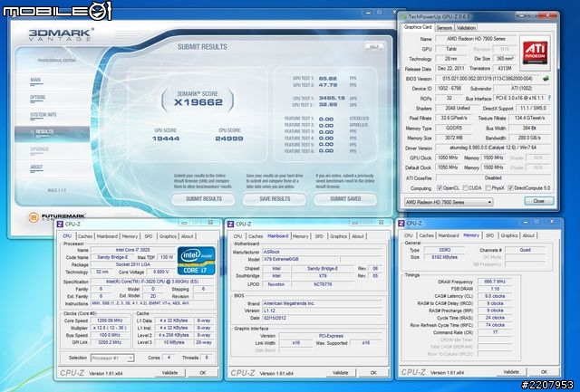Image resolution: width=580 pixels, height=392 pixels.
Task: Select the Mainboard tab in the middle CPU-Z window
Action: point(278,236)
